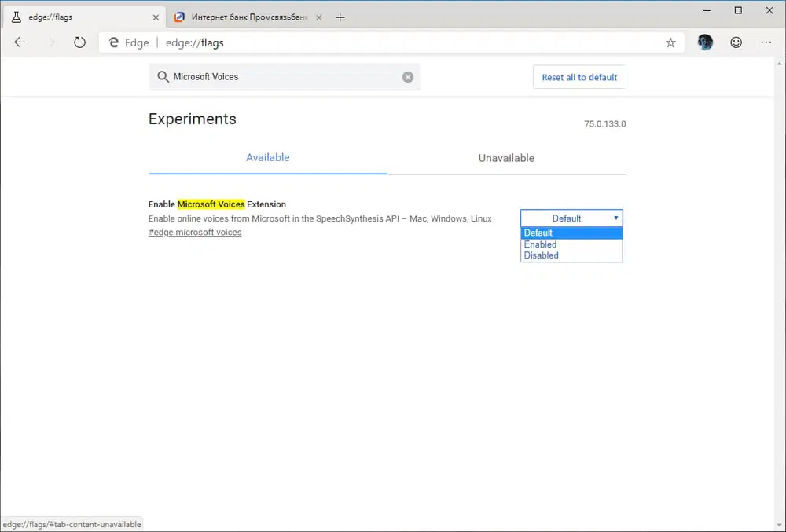Switch to the Available experiments tab
Image resolution: width=786 pixels, height=532 pixels.
(x=268, y=158)
